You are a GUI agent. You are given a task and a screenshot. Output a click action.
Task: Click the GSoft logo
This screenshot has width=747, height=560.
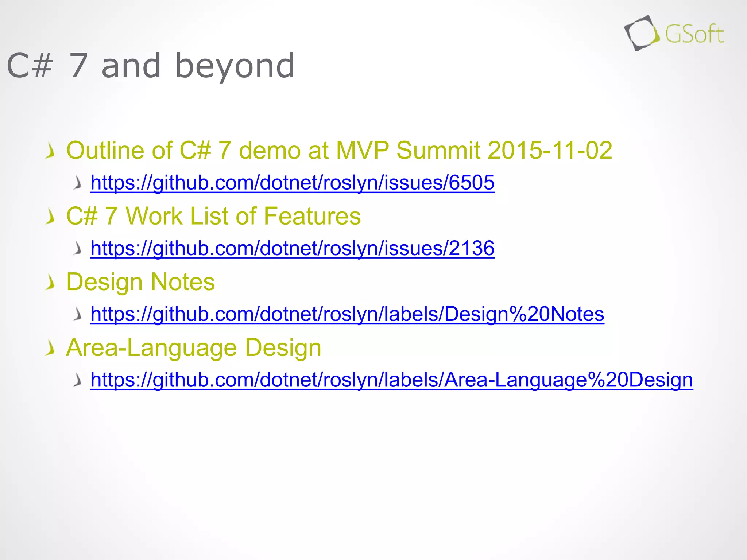[x=674, y=33]
